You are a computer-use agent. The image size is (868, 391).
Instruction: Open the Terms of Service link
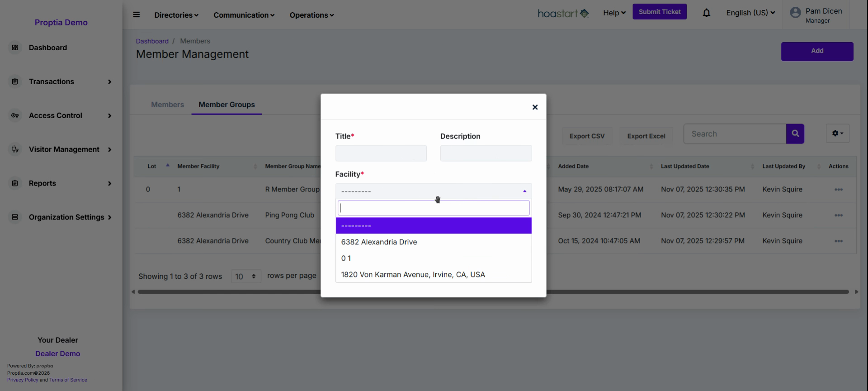[x=68, y=380]
